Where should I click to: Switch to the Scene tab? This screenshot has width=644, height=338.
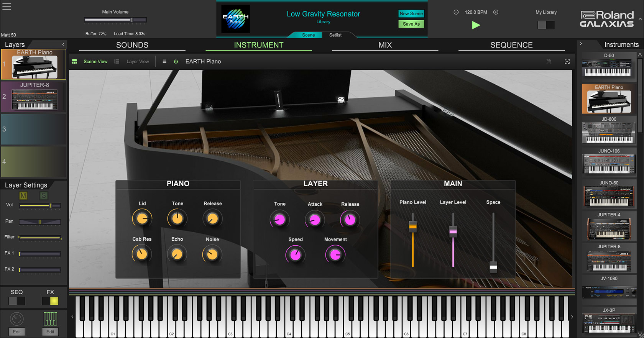(x=309, y=35)
